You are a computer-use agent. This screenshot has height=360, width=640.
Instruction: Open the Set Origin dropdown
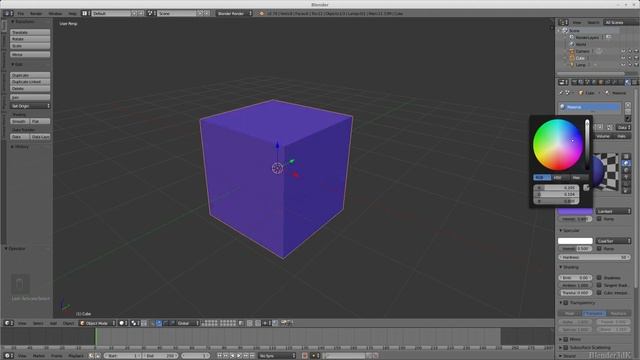tap(31, 106)
